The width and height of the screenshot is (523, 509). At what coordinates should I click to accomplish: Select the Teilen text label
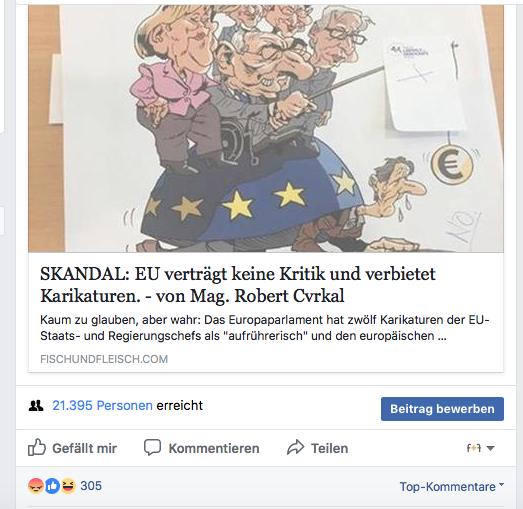pyautogui.click(x=330, y=448)
